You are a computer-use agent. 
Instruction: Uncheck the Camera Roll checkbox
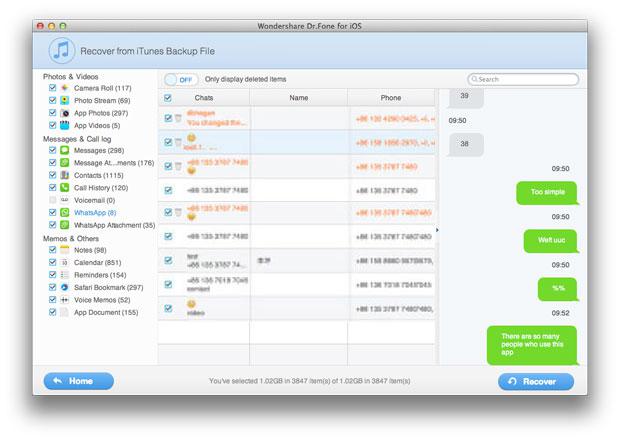[52, 87]
